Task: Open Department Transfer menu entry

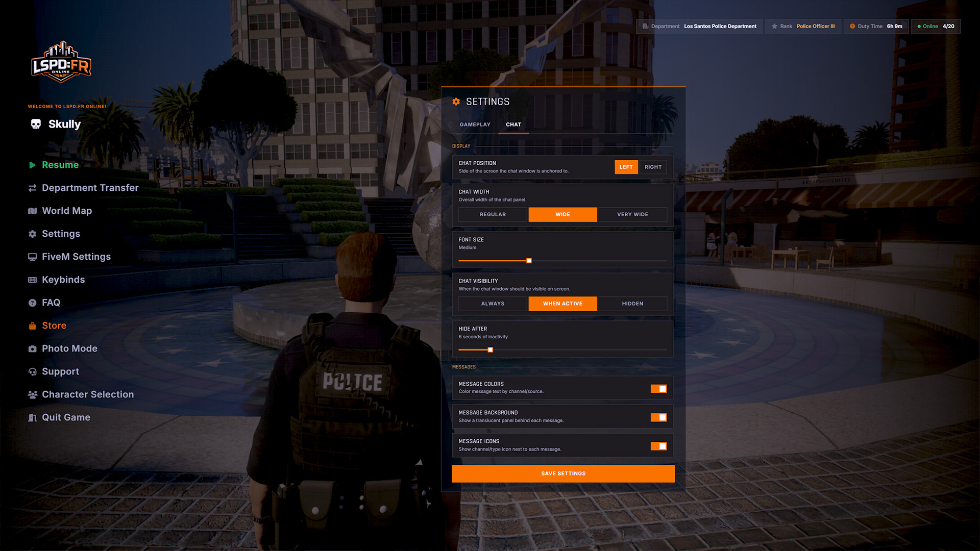Action: pos(90,188)
